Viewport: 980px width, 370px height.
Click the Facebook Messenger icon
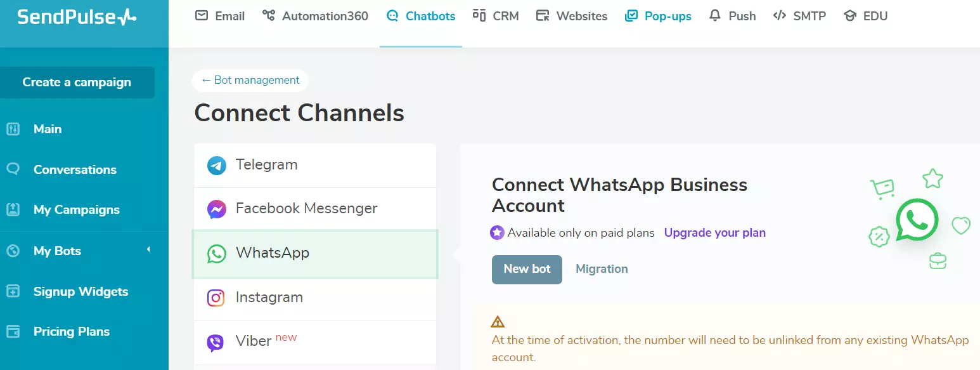[217, 209]
